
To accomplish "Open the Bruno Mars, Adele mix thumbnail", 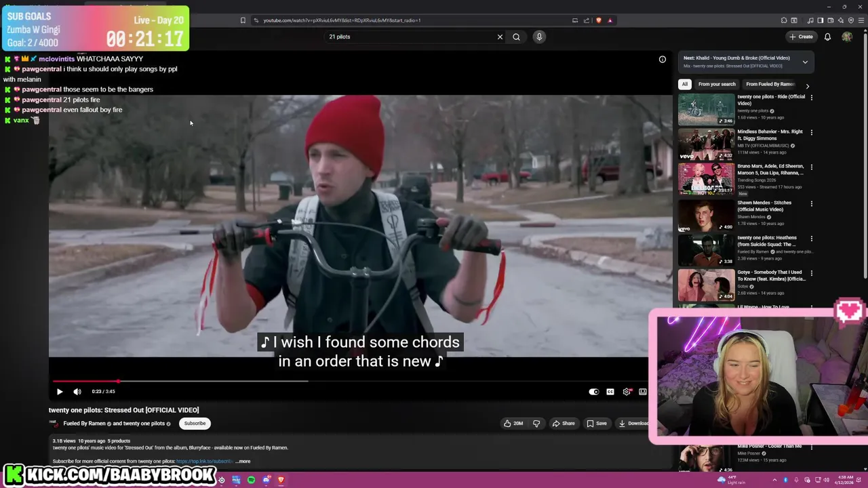I will pos(707,179).
